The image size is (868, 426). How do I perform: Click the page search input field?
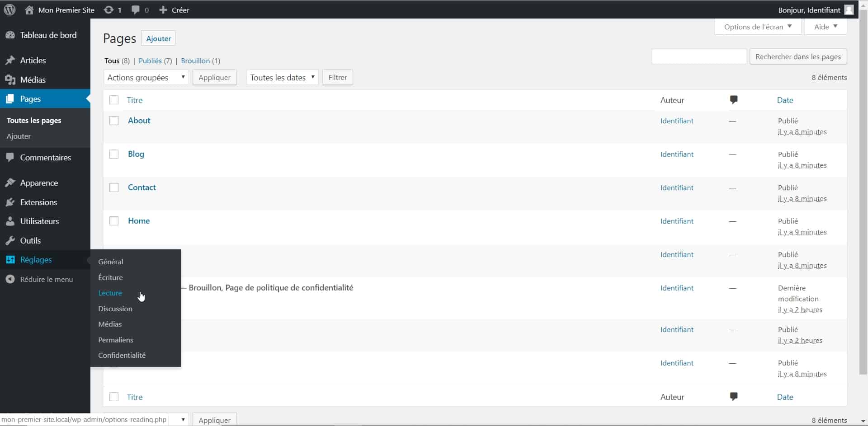tap(698, 57)
